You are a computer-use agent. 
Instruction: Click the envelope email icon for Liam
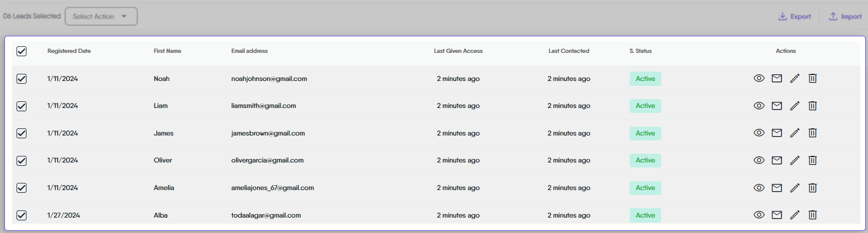(776, 106)
